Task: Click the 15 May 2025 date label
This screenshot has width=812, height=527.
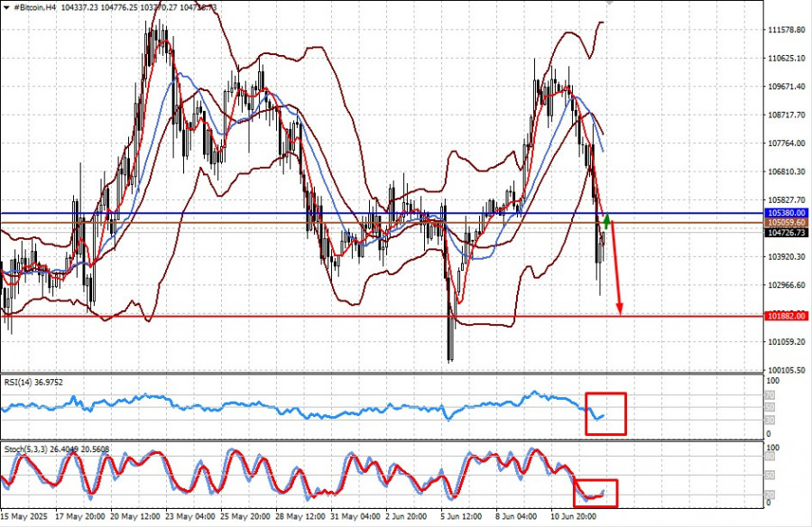Action: coord(23,517)
